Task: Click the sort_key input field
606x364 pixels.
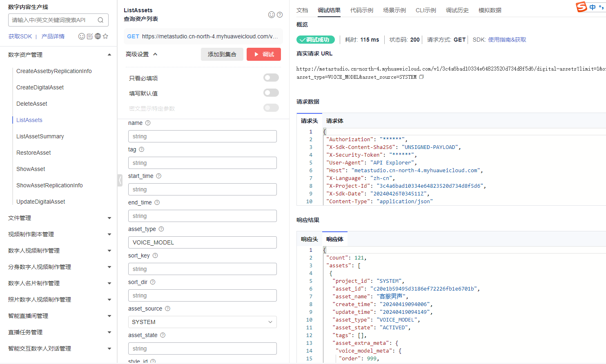Action: coord(202,269)
